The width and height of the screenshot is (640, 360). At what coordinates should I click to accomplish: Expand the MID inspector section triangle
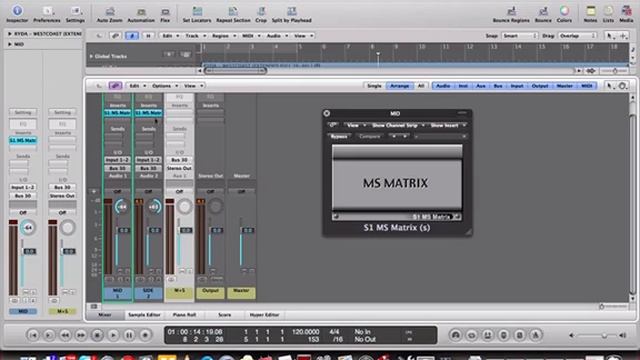[x=9, y=44]
